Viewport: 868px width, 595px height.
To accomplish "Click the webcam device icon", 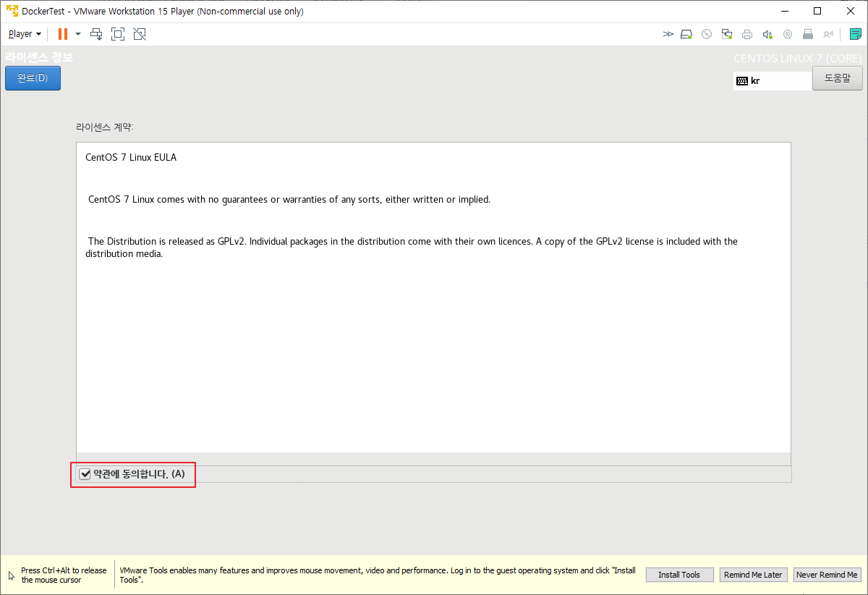I will (x=788, y=34).
